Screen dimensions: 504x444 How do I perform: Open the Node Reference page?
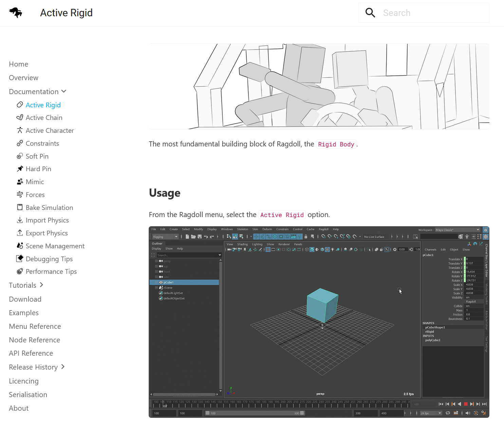(35, 340)
